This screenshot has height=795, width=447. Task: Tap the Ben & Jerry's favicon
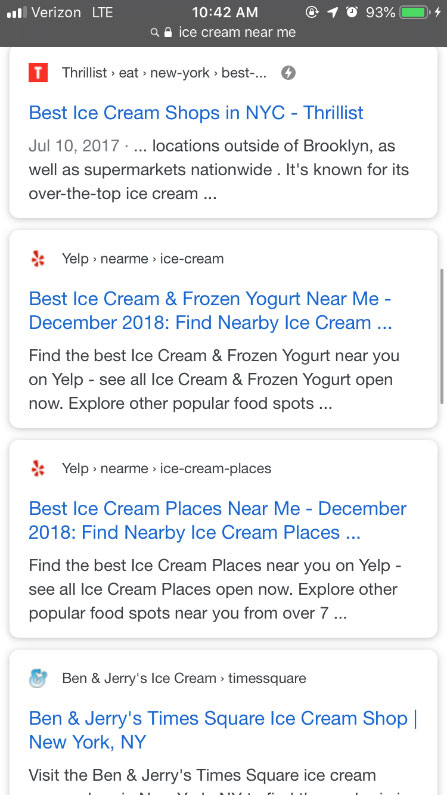tap(38, 678)
